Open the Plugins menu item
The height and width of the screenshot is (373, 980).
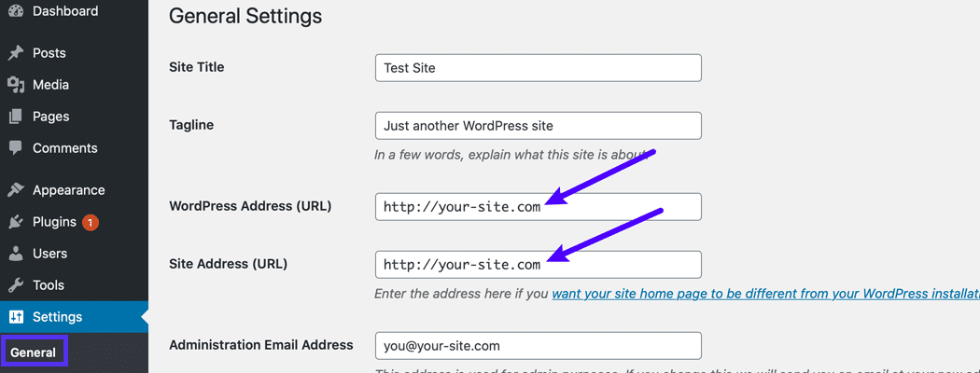54,222
